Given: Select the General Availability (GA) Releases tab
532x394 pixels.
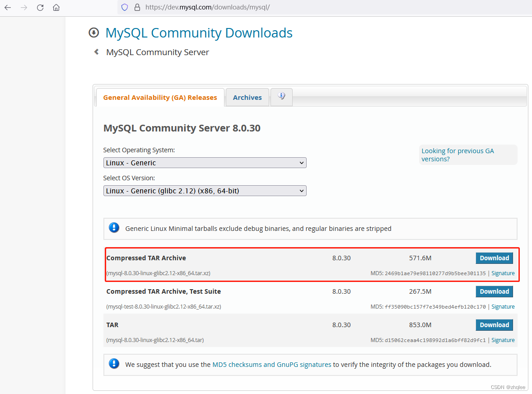Looking at the screenshot, I should click(x=160, y=97).
